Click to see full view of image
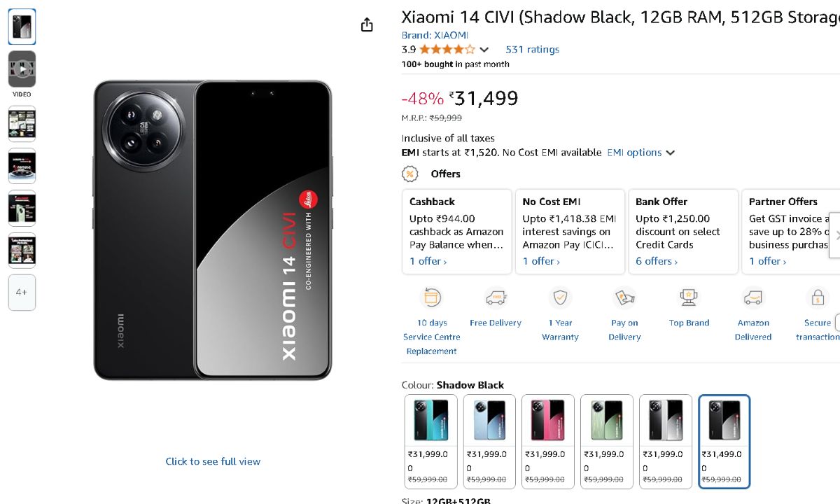 [x=213, y=461]
